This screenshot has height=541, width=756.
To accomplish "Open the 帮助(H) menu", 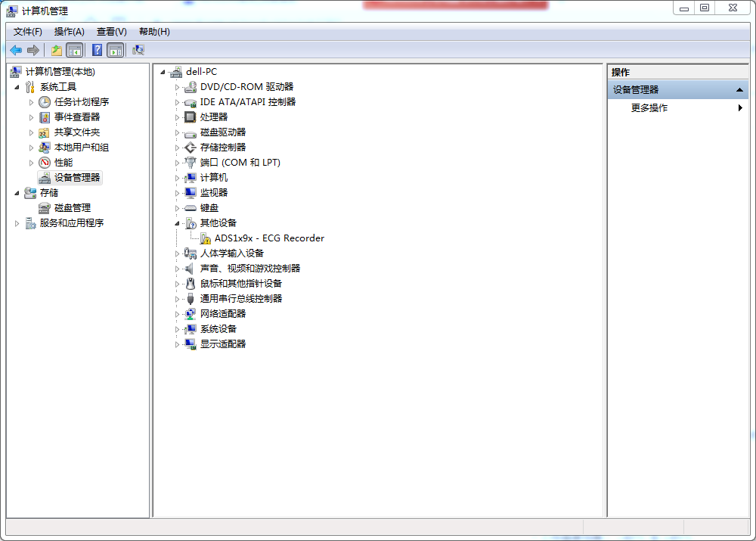I will tap(154, 32).
